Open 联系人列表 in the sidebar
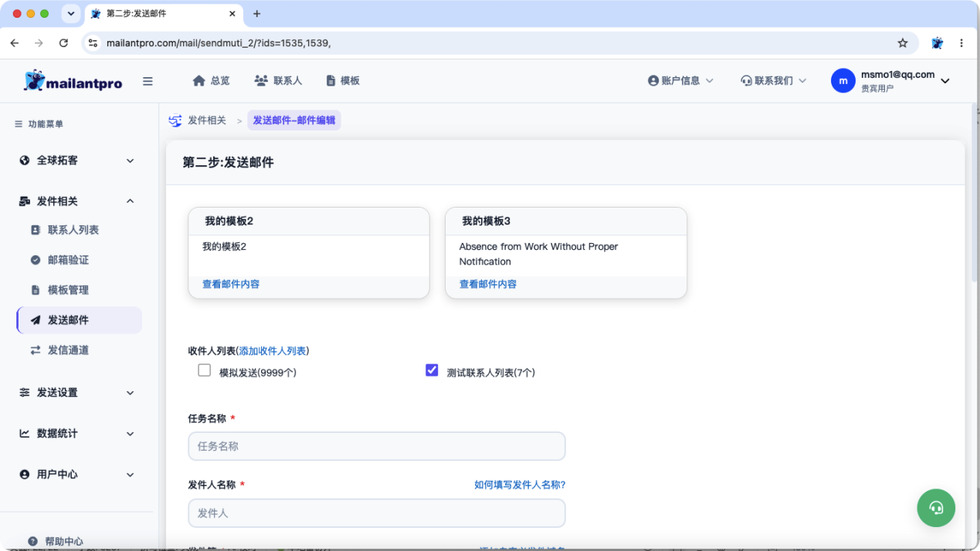Image resolution: width=980 pixels, height=551 pixels. tap(73, 230)
